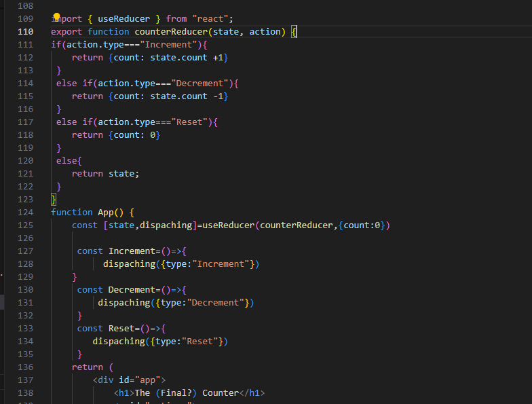Click dispaching inside the useReducer destructuring
The image size is (532, 404).
point(166,225)
